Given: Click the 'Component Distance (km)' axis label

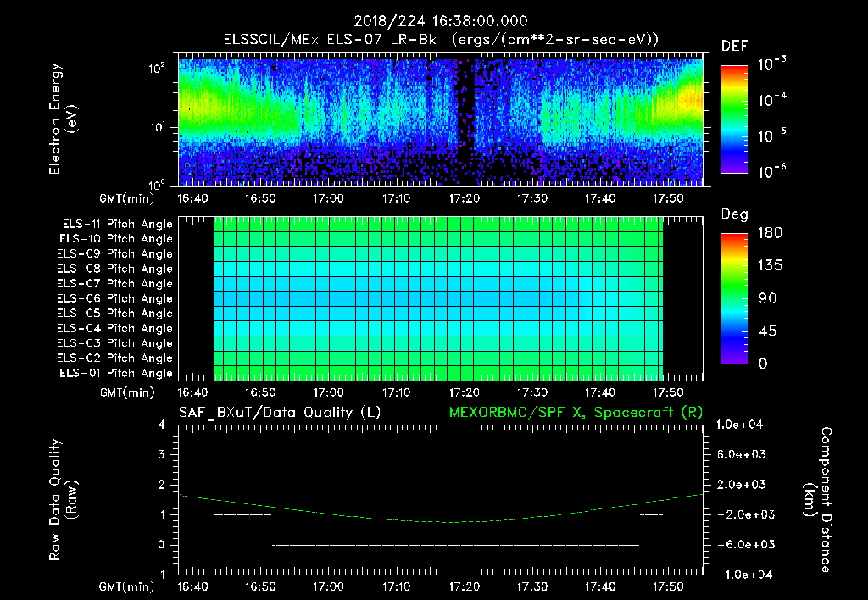Looking at the screenshot, I should tap(818, 500).
